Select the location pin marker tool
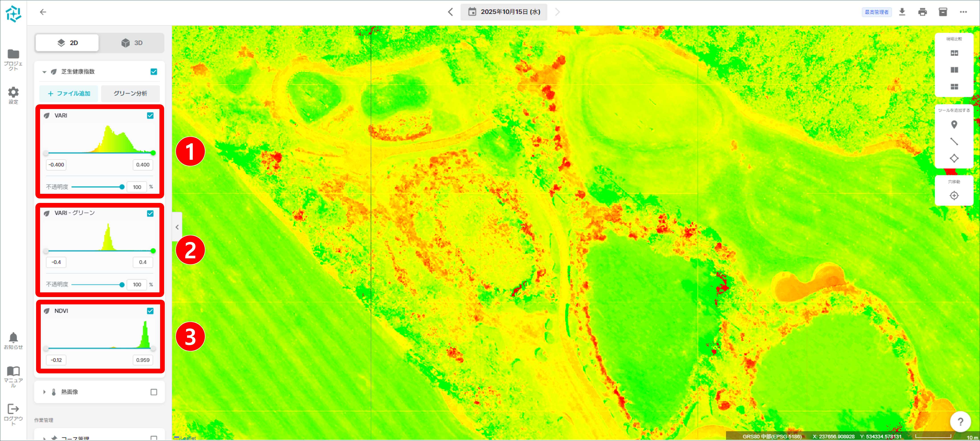 954,125
